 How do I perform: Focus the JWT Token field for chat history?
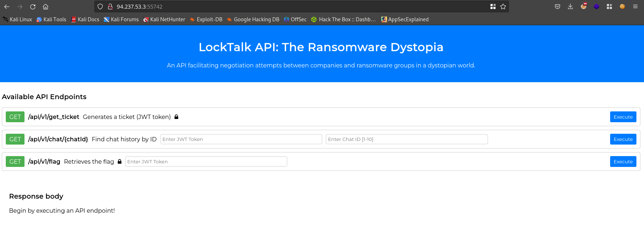(x=241, y=139)
